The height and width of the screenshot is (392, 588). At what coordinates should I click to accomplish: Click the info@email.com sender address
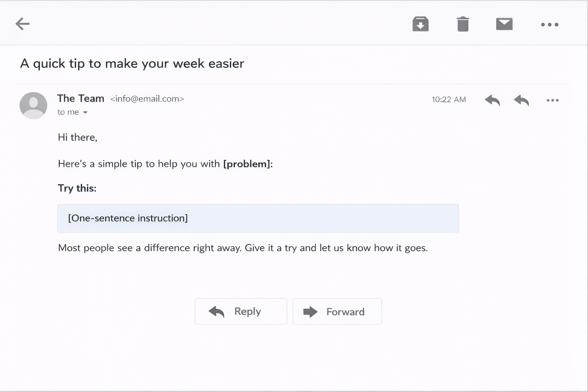click(x=147, y=99)
